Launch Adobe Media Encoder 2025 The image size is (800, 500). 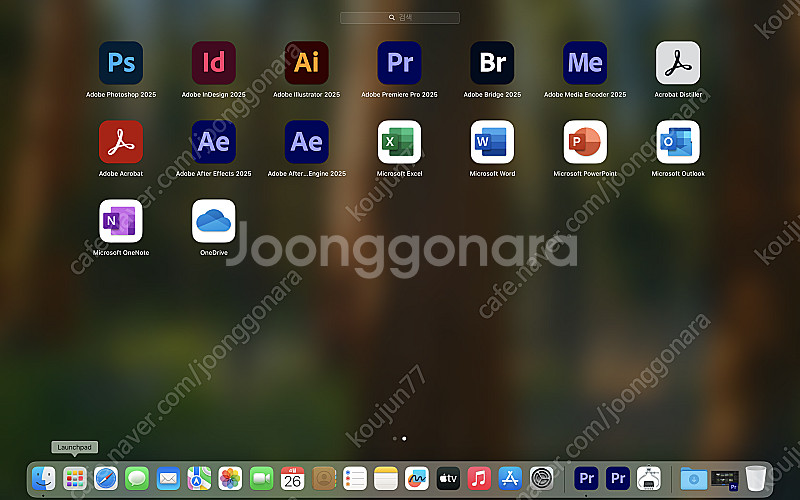[585, 63]
